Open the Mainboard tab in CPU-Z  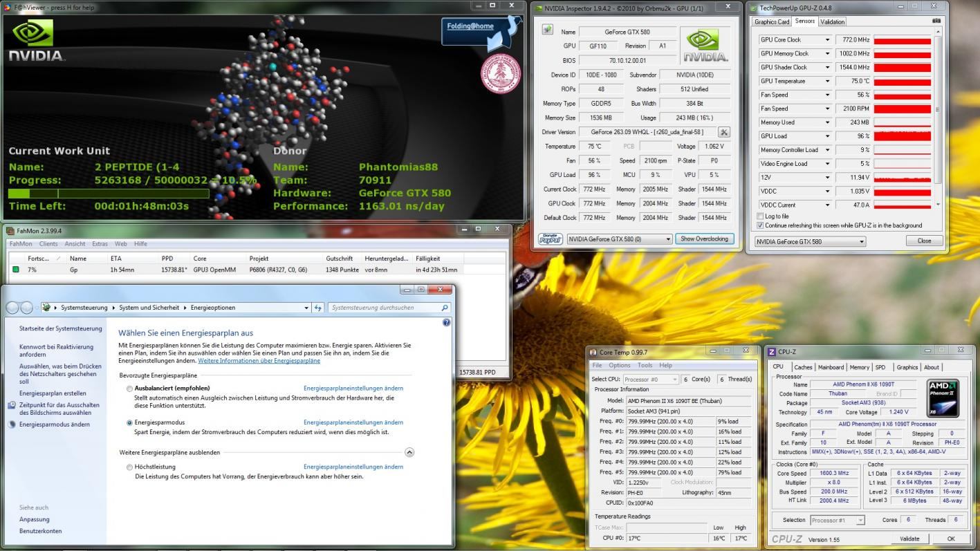pos(831,367)
